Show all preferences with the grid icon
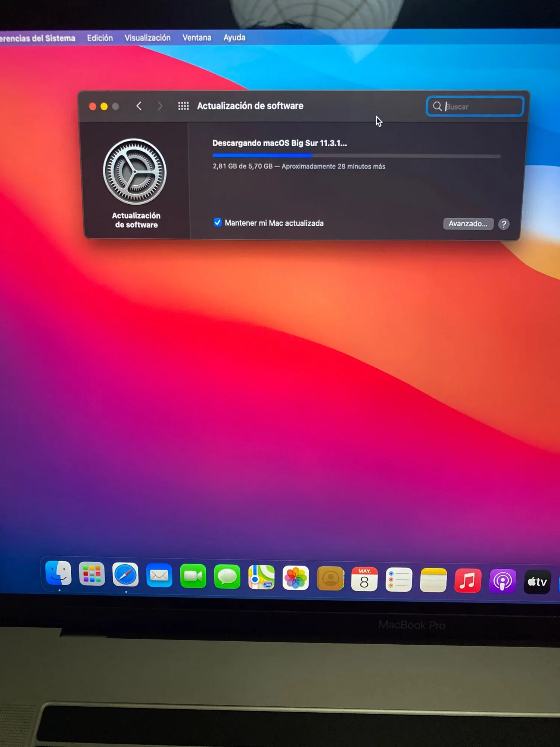Image resolution: width=560 pixels, height=747 pixels. click(183, 106)
